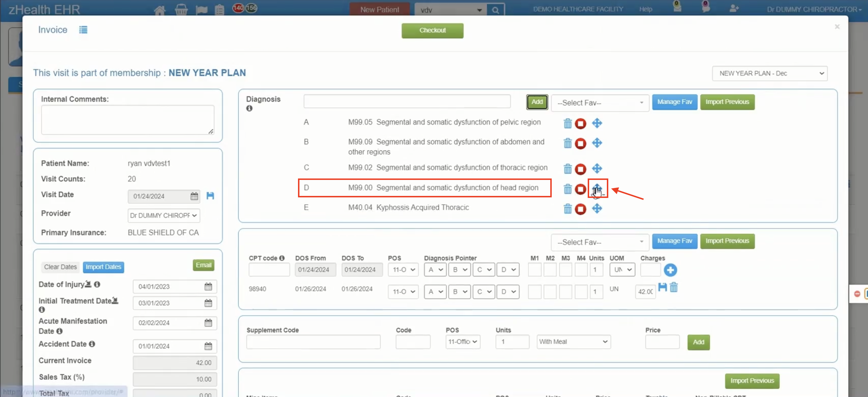This screenshot has width=868, height=397.
Task: Open the shopping basket icon in header
Action: (x=181, y=10)
